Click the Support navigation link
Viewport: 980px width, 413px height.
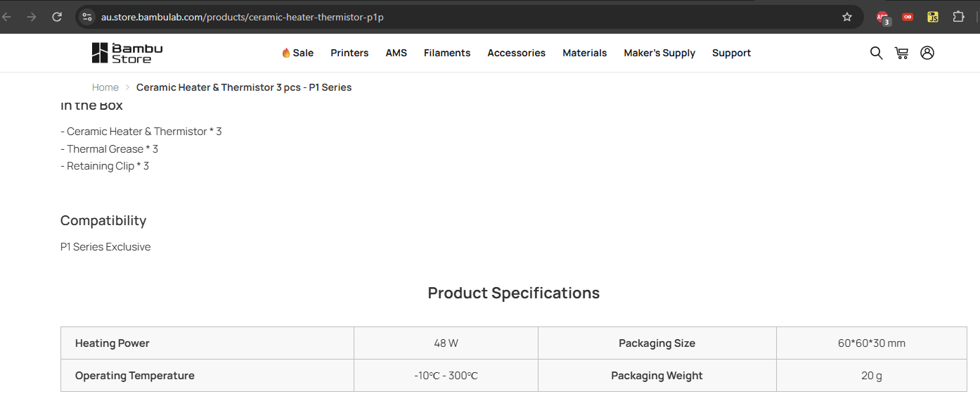tap(731, 53)
